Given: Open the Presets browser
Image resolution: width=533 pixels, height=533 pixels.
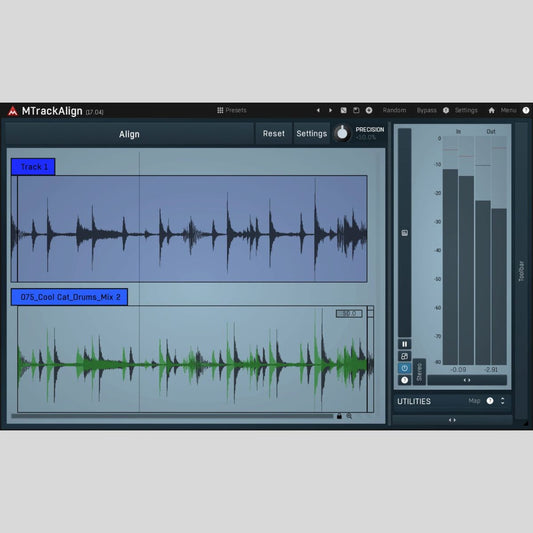Looking at the screenshot, I should pos(231,110).
